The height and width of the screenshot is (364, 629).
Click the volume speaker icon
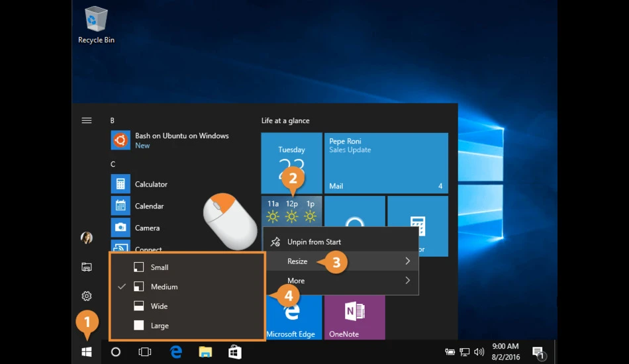479,352
